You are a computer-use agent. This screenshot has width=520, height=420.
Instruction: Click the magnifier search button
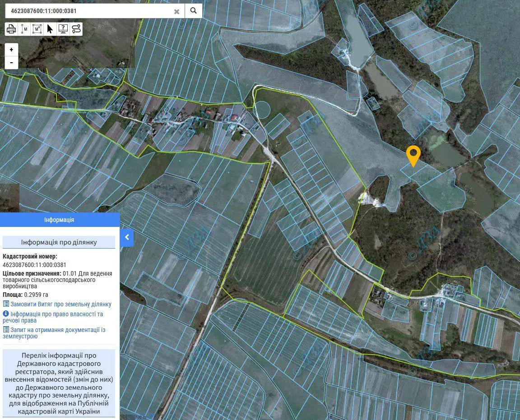[x=193, y=11]
